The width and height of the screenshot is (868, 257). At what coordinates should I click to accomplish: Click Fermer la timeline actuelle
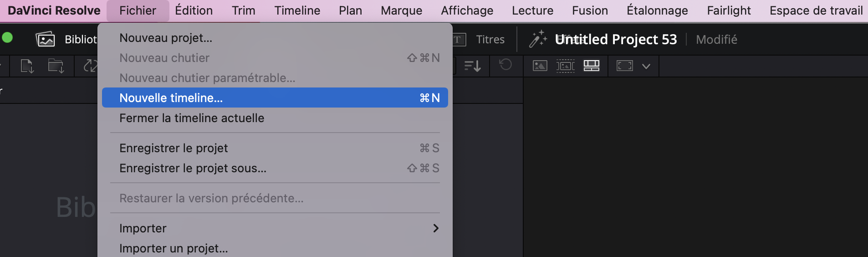point(192,118)
